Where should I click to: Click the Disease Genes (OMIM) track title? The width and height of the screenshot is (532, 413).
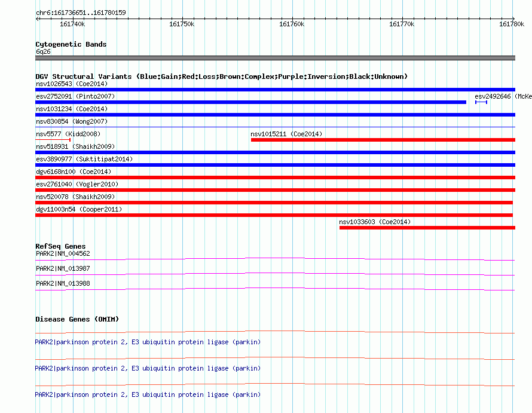pos(77,319)
